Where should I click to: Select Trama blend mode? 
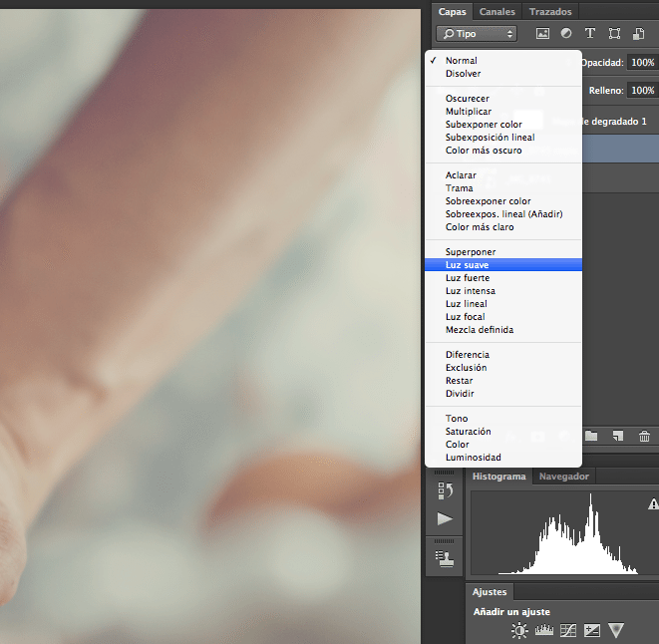coord(503,188)
